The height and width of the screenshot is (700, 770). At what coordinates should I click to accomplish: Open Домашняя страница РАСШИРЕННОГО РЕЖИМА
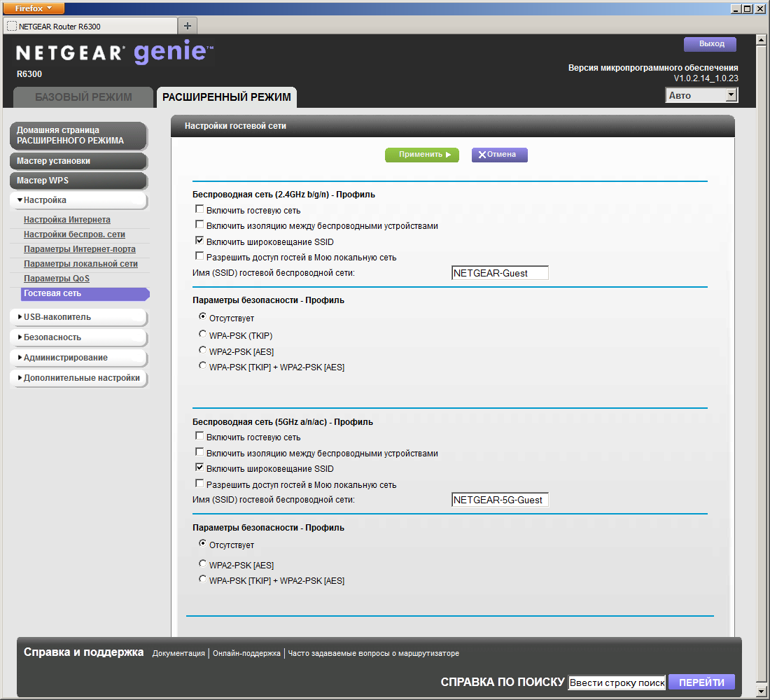click(x=78, y=136)
